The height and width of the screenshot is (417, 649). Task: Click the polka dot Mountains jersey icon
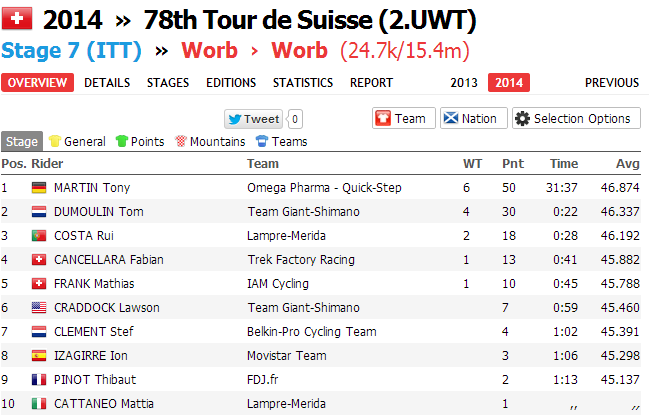181,142
